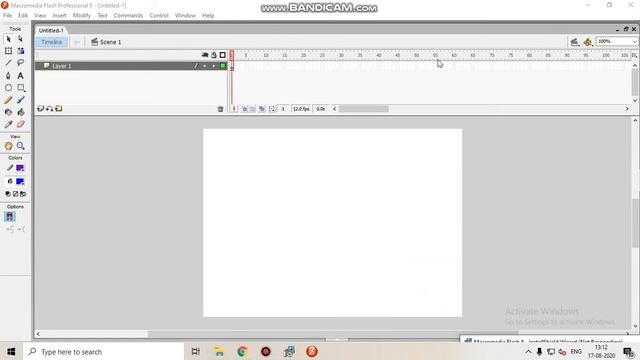Select the Selection arrow tool
Screen dimensions: 640x360
coord(8,39)
